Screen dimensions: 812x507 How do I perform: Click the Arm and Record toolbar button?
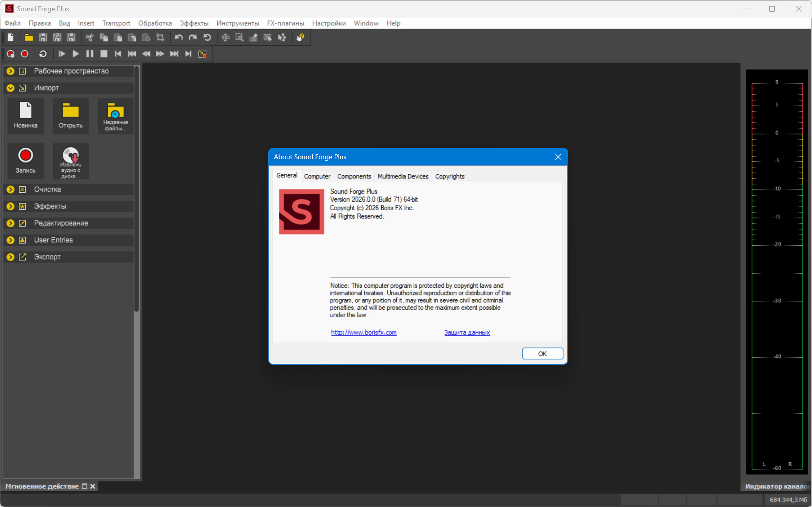coord(11,54)
